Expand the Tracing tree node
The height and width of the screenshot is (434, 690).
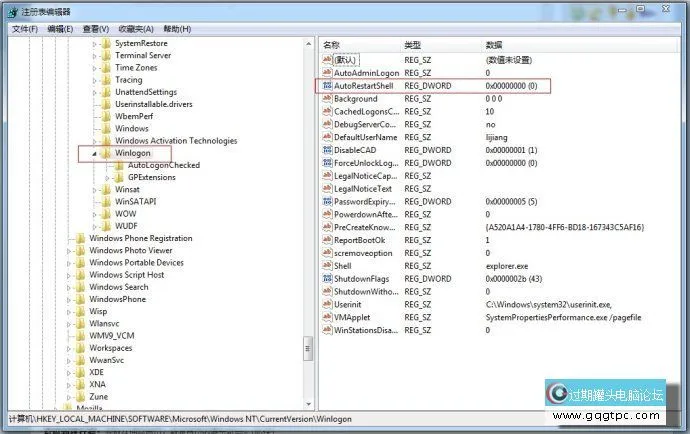(x=94, y=81)
